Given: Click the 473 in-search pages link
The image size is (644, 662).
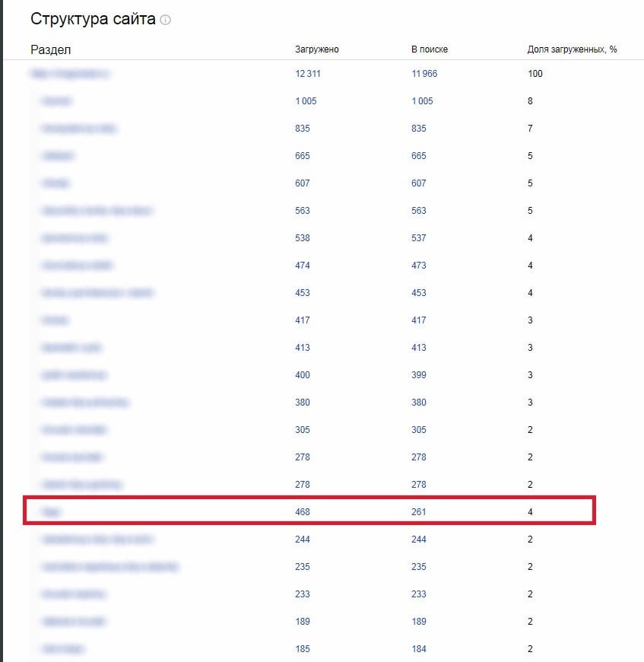Looking at the screenshot, I should [419, 266].
